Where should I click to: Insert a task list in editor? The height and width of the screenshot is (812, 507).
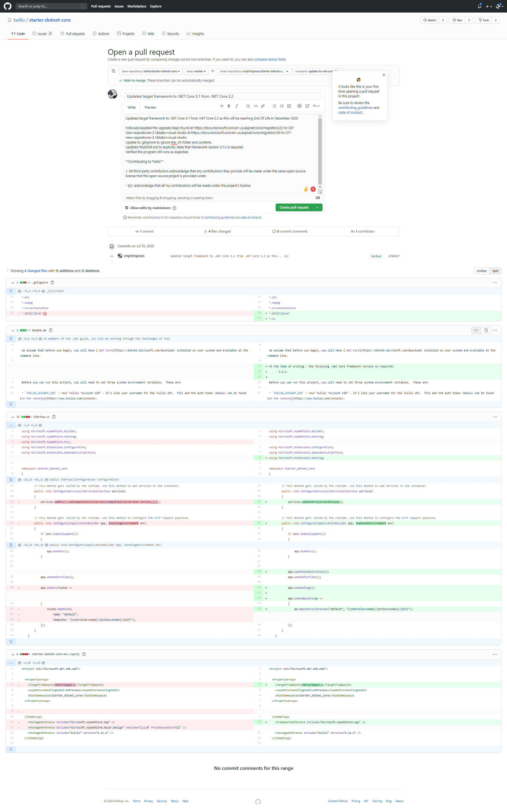point(289,106)
